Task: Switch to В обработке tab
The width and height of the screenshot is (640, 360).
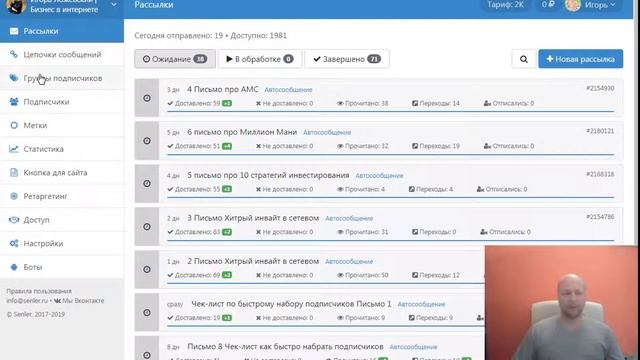Action: coord(260,59)
